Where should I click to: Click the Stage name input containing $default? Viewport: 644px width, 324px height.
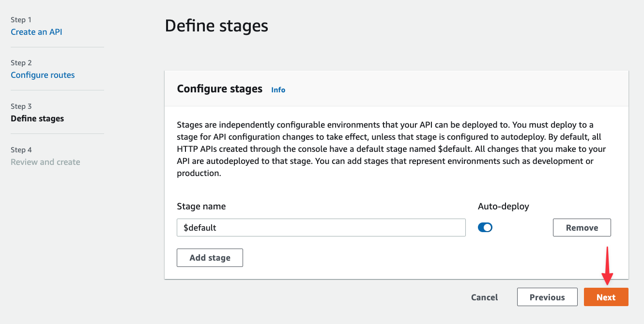tap(321, 228)
